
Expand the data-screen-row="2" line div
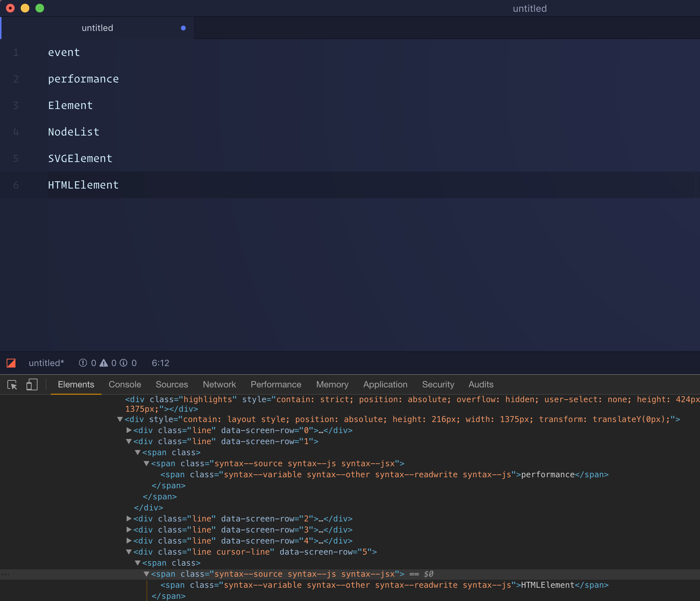pos(129,519)
